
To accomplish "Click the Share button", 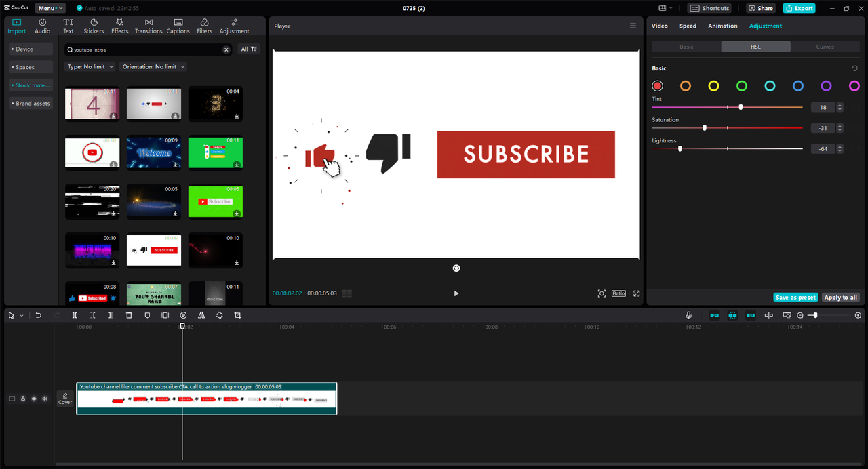I will coord(761,8).
